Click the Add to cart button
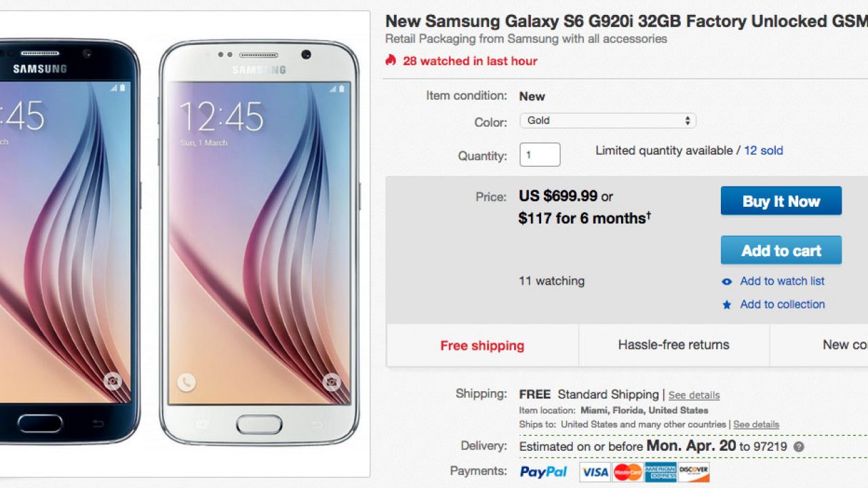 (x=781, y=251)
